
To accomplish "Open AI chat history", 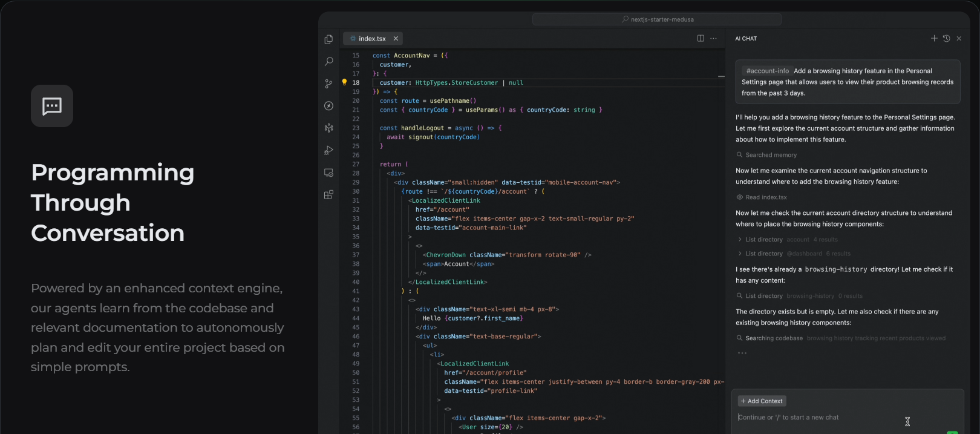I will click(x=946, y=38).
